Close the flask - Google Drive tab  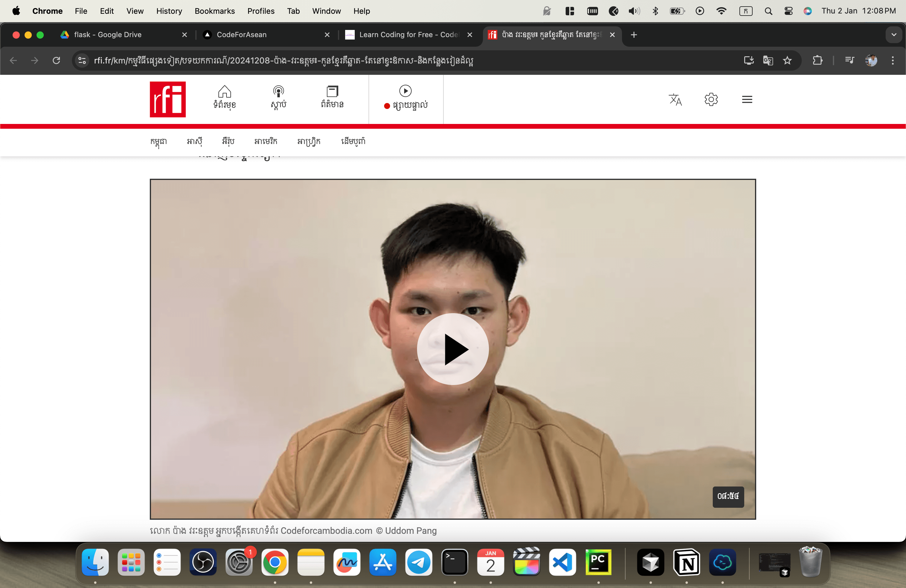point(185,35)
